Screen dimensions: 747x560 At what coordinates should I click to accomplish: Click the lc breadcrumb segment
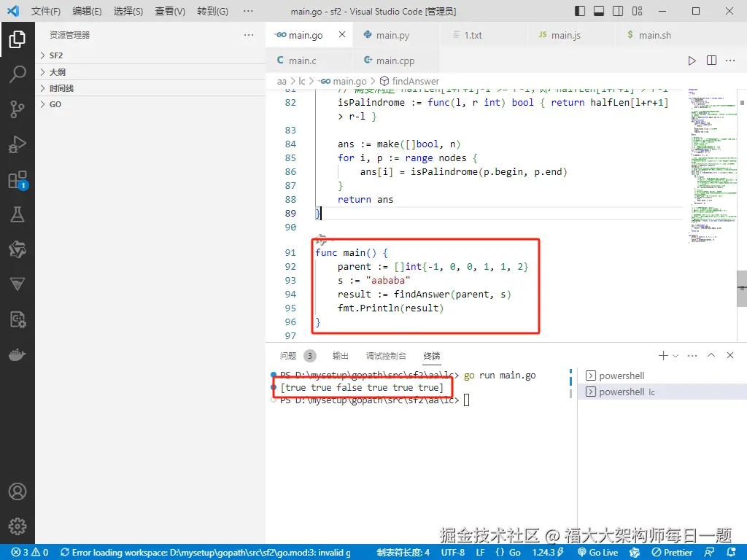(301, 82)
